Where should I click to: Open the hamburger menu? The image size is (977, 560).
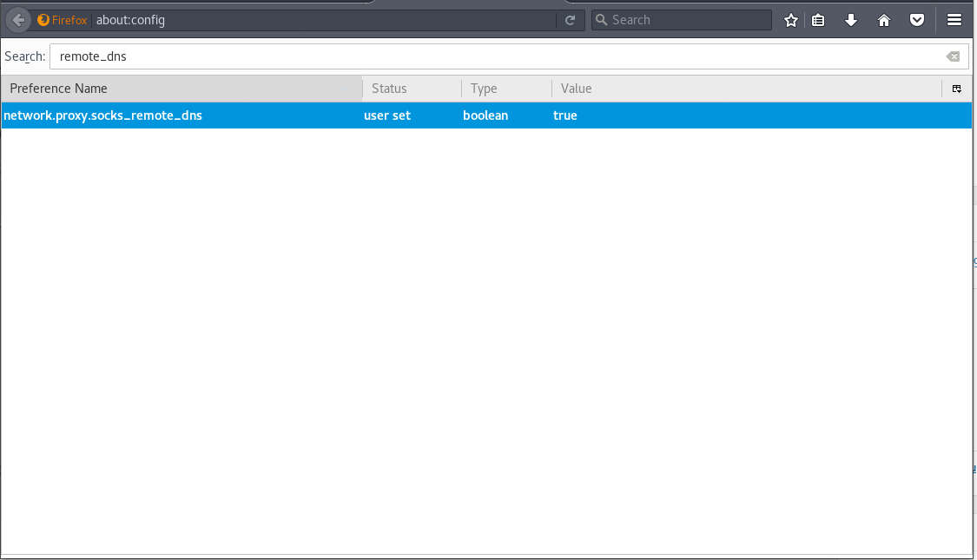coord(954,20)
